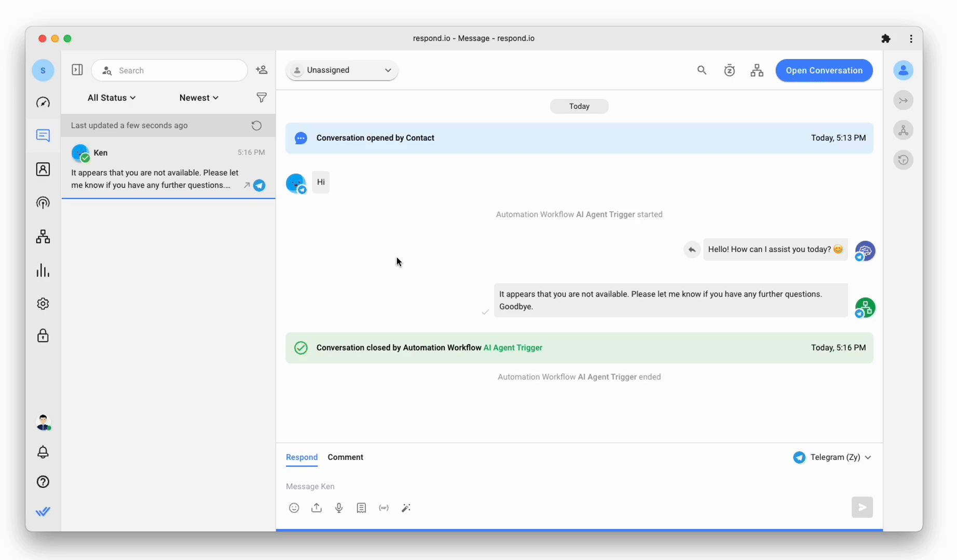Open Workspace Settings via the gear icon
The image size is (957, 560).
(43, 304)
